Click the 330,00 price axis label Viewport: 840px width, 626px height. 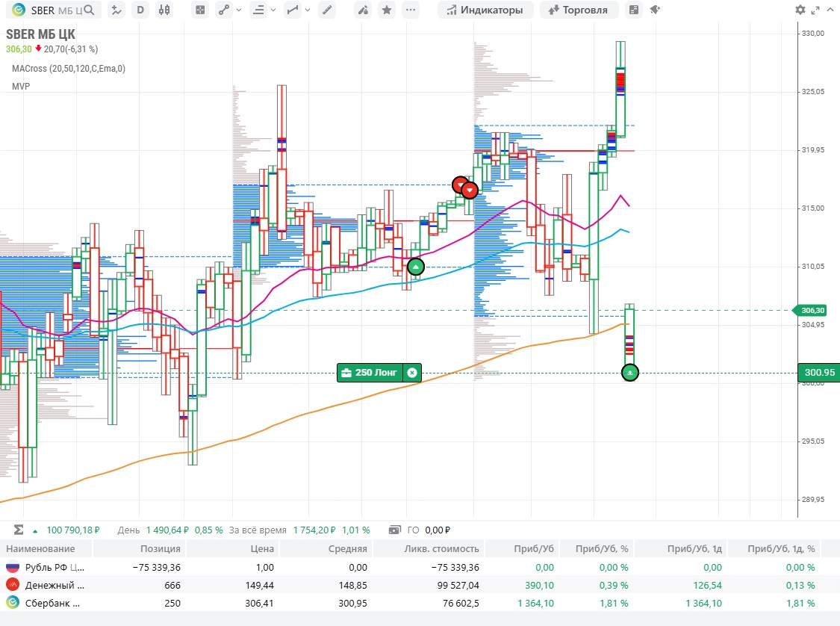812,33
